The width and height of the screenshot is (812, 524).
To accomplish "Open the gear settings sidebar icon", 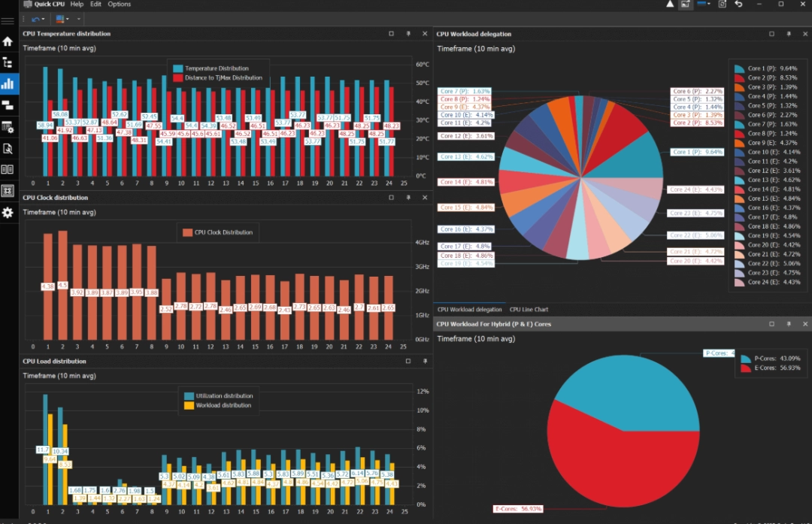I will [x=8, y=213].
